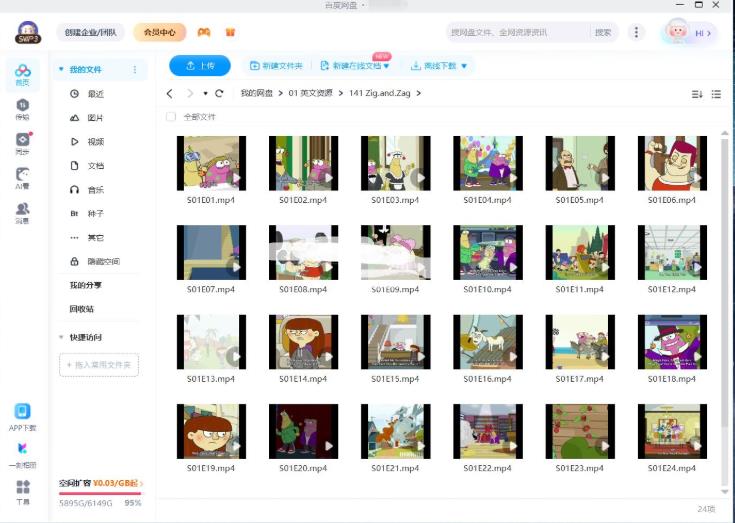Open the 首页 home icon in left sidebar

coord(22,75)
